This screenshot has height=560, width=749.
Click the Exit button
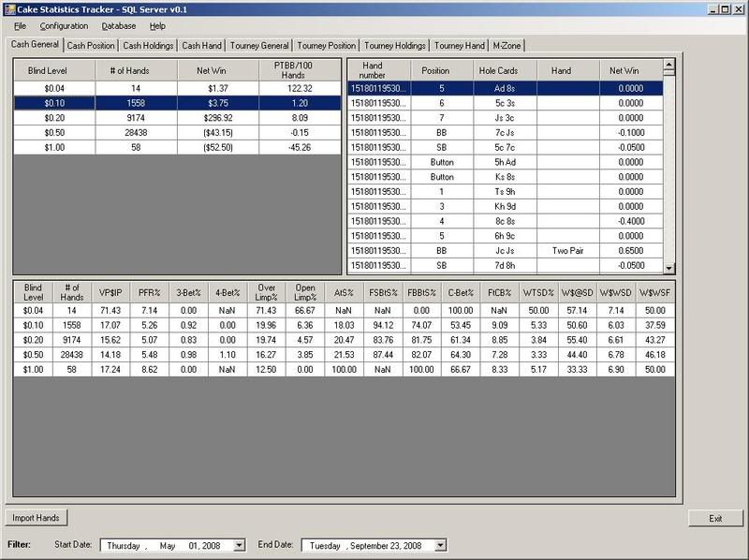pos(715,519)
